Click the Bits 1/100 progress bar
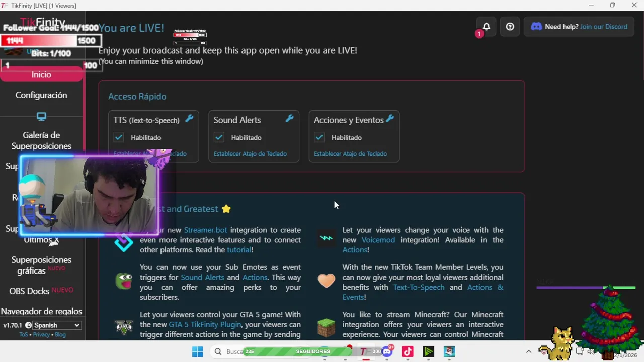 pos(50,65)
